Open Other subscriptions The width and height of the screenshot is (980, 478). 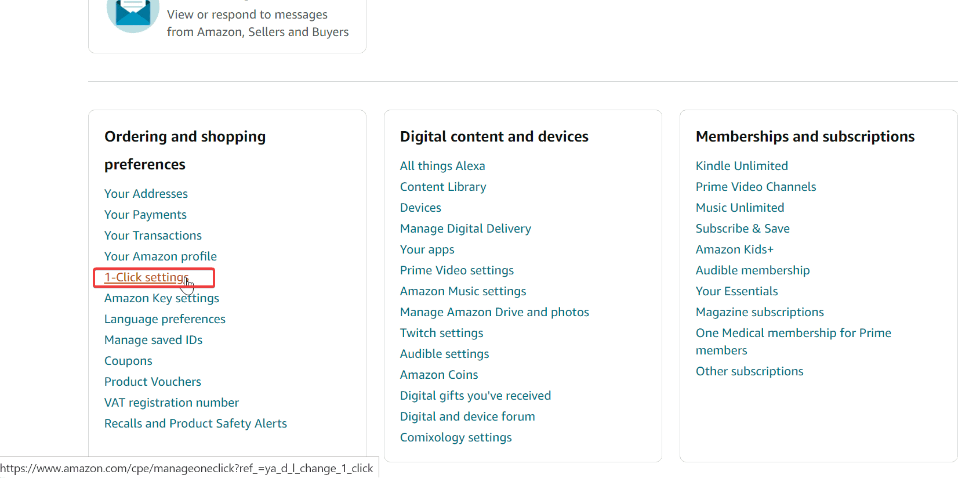tap(750, 371)
